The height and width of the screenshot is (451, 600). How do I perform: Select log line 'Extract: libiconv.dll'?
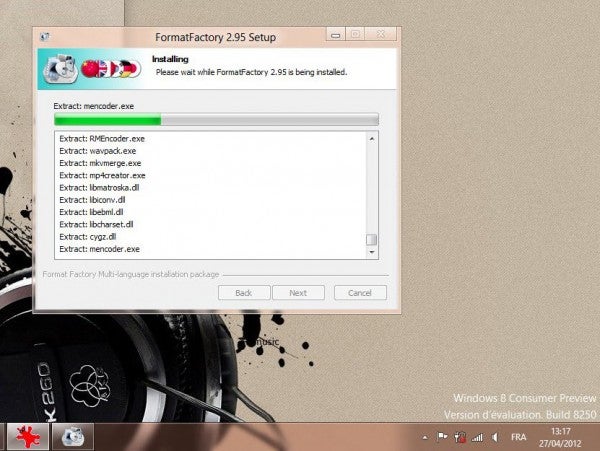(92, 200)
